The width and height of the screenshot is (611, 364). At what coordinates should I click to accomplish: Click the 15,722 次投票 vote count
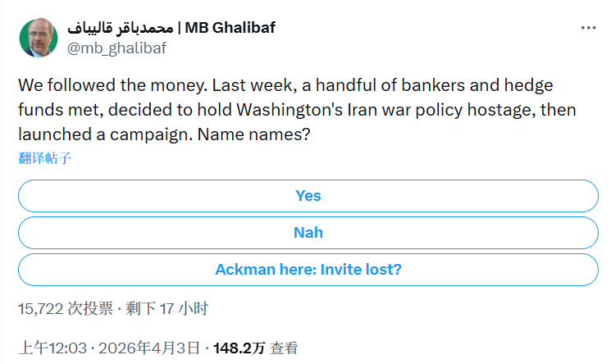tap(66, 308)
